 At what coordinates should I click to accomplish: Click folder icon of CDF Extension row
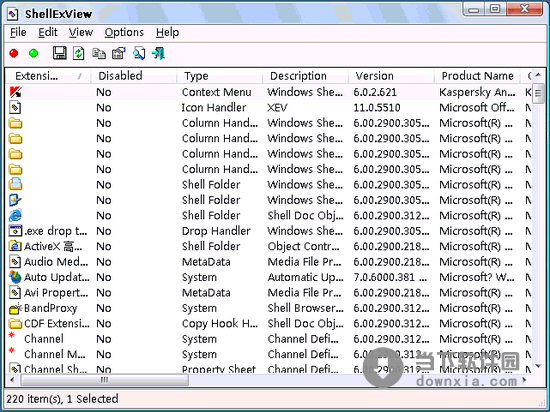coord(15,324)
